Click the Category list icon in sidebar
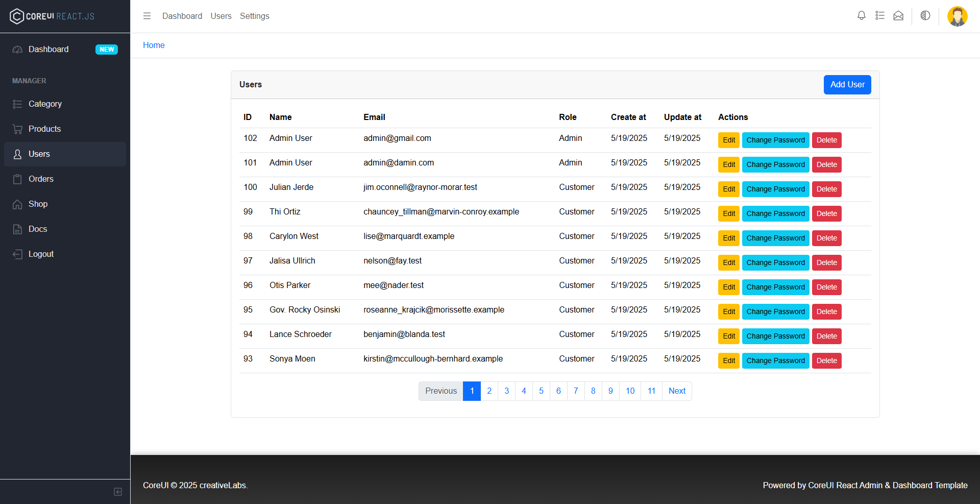 click(x=17, y=104)
